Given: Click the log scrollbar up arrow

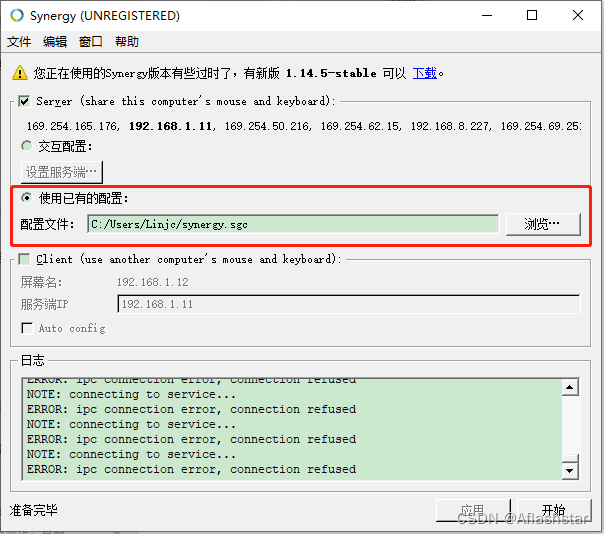Looking at the screenshot, I should tap(570, 388).
